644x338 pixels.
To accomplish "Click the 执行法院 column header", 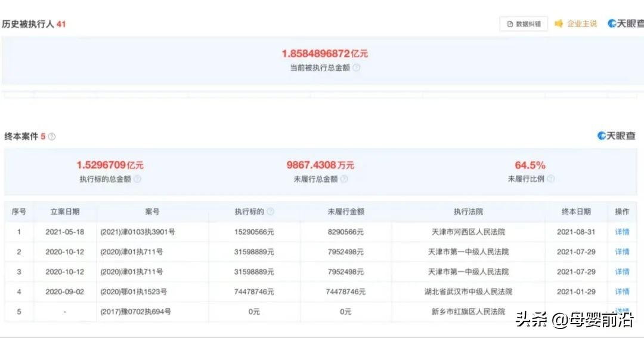I will pos(468,212).
